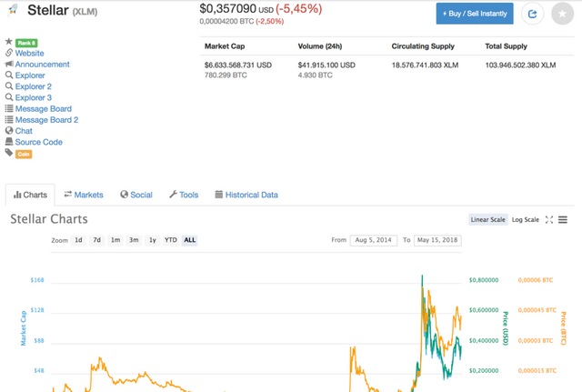Add Stellar to watchlist with star button
This screenshot has height=392, width=582.
tap(562, 14)
